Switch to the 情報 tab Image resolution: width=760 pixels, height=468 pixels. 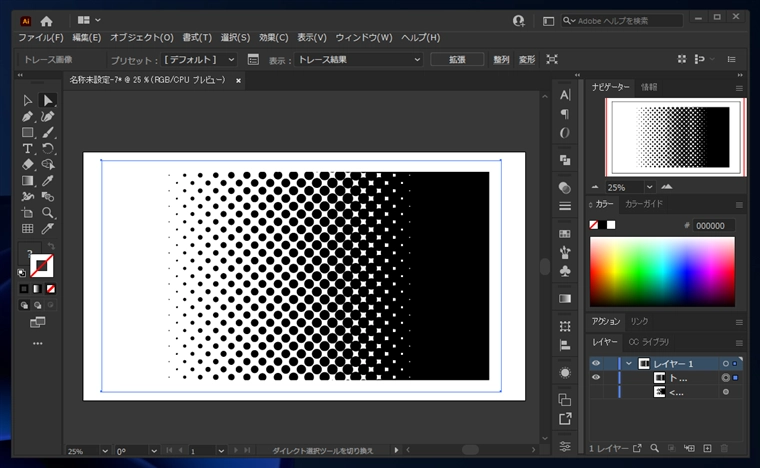(x=649, y=87)
